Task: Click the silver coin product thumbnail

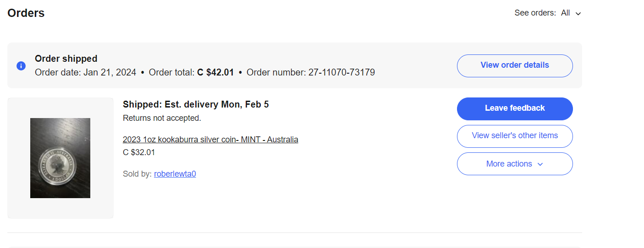Action: [60, 158]
